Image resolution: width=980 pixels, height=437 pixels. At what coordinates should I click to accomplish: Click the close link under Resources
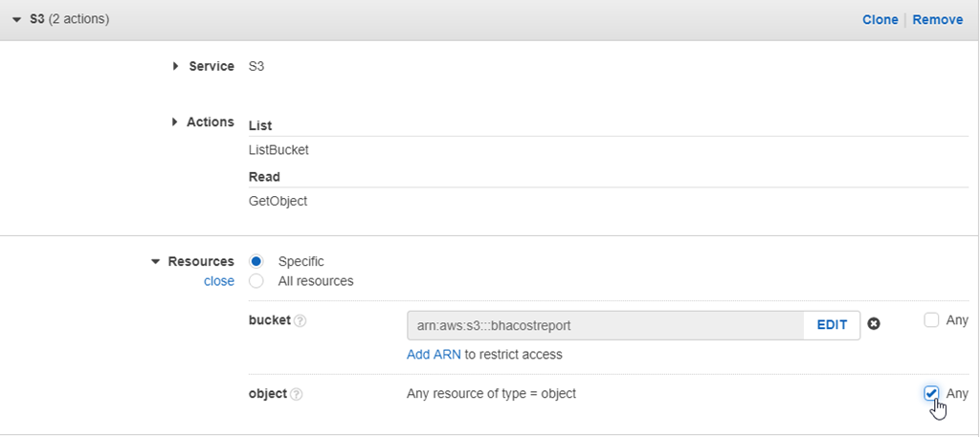pyautogui.click(x=219, y=281)
